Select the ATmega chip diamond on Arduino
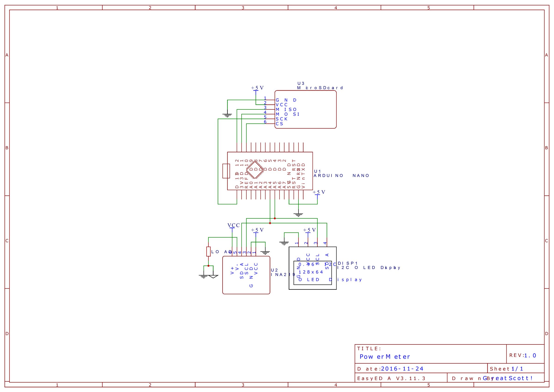This screenshot has height=392, width=554. point(255,170)
